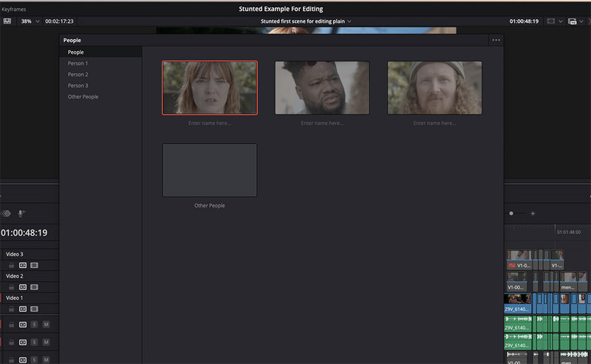Solo the third audio track
591x364 pixels.
click(34, 360)
